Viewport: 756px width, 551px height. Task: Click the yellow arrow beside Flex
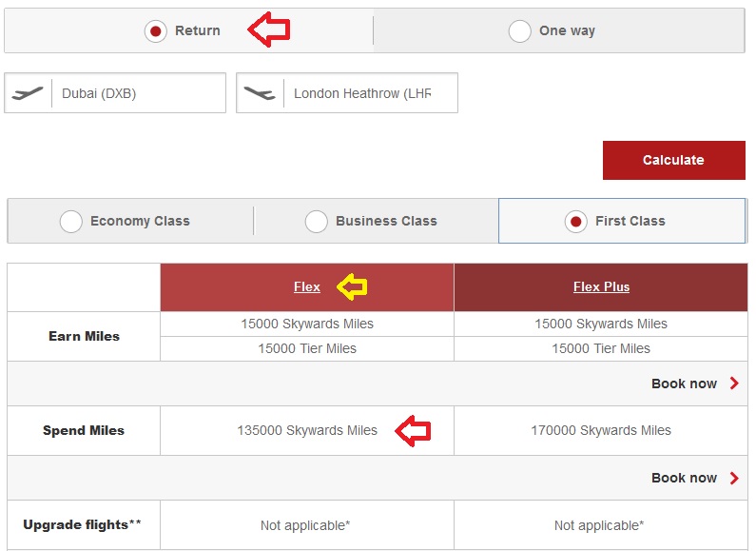tap(355, 285)
